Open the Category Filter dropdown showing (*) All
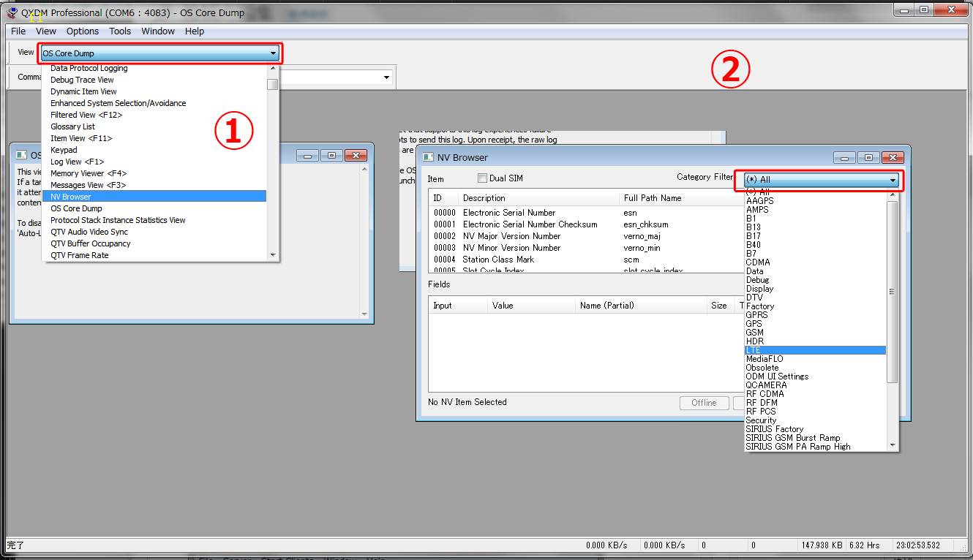This screenshot has height=560, width=973. tap(821, 180)
